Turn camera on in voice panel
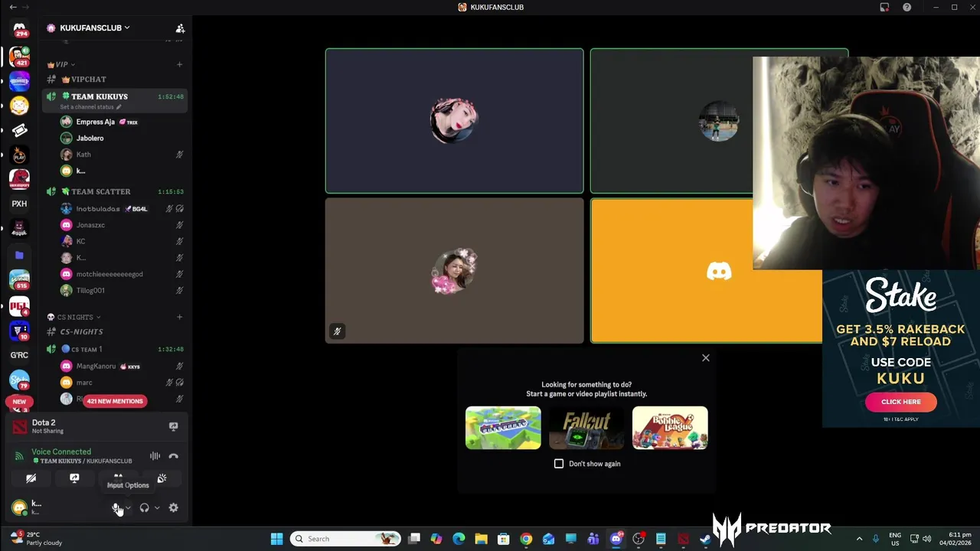Screen dimensions: 980x551 (x=31, y=478)
